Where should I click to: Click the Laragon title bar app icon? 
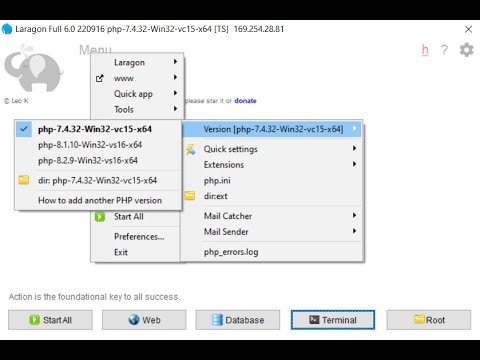7,29
